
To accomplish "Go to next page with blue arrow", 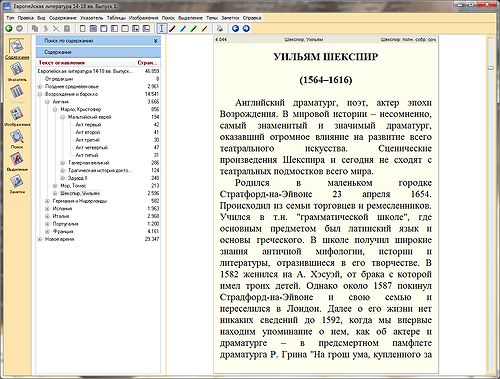I will (x=246, y=29).
